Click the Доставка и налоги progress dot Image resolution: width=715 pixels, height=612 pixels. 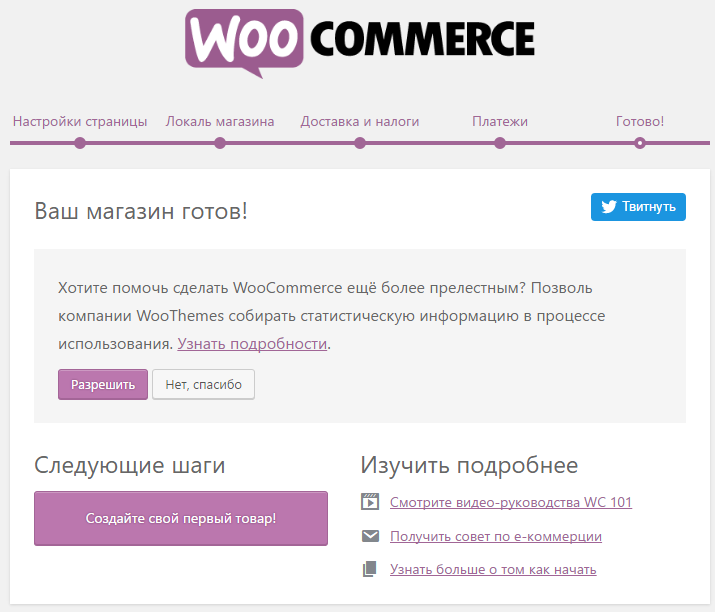[360, 143]
